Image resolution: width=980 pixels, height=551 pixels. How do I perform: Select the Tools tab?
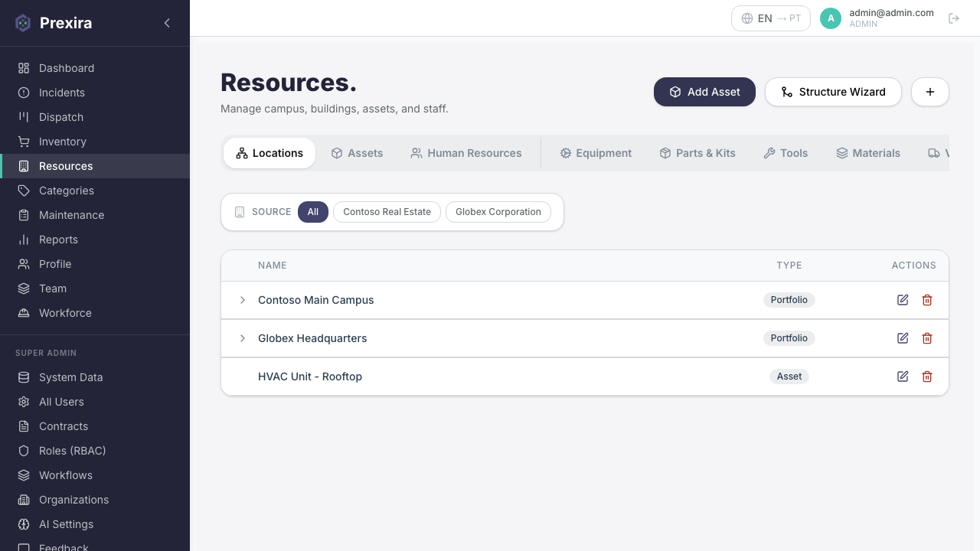(786, 153)
